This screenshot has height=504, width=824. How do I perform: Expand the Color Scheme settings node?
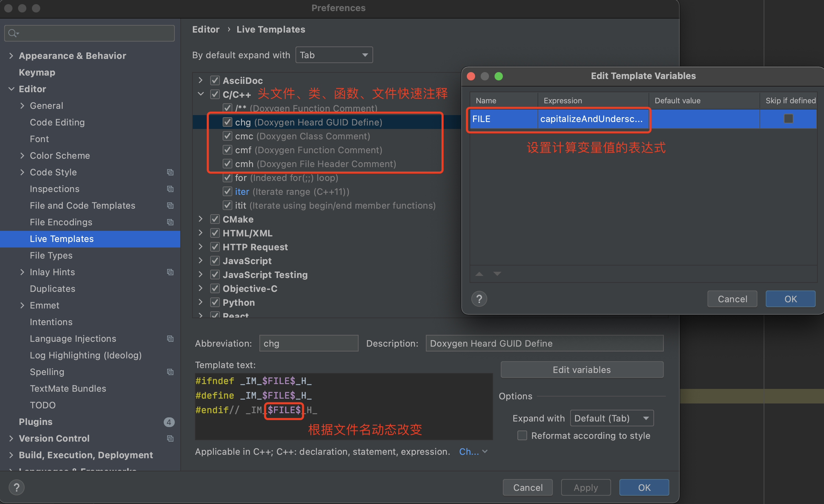[x=22, y=156]
